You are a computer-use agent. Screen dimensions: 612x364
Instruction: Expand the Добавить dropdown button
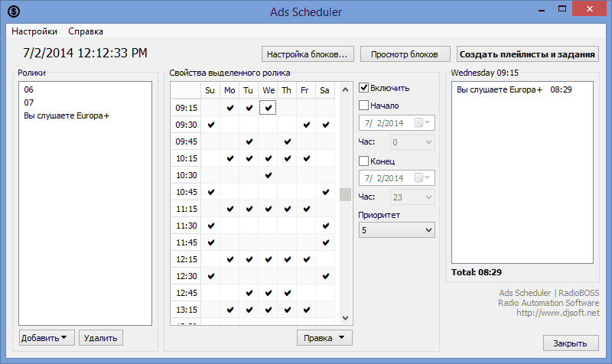coord(47,337)
